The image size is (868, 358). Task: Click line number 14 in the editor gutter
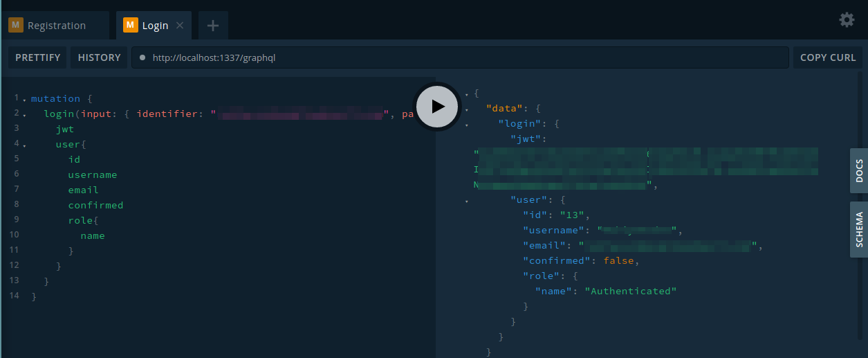[x=15, y=296]
